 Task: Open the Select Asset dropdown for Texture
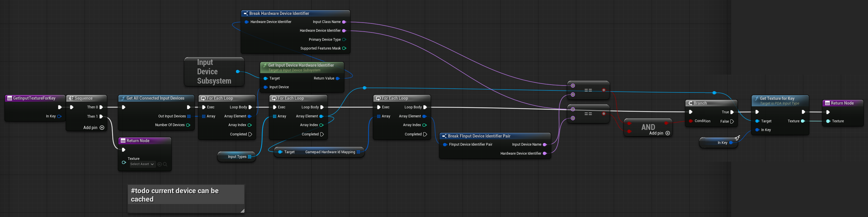tap(142, 164)
